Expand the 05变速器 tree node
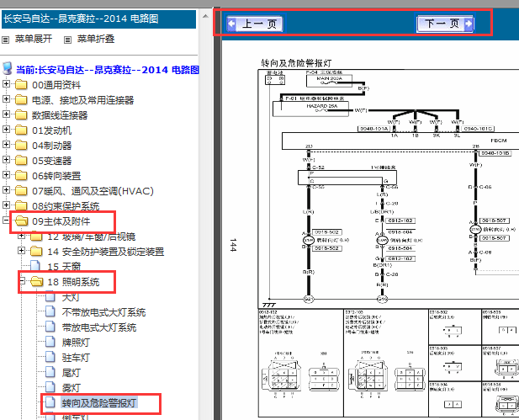The height and width of the screenshot is (420, 519). point(6,159)
